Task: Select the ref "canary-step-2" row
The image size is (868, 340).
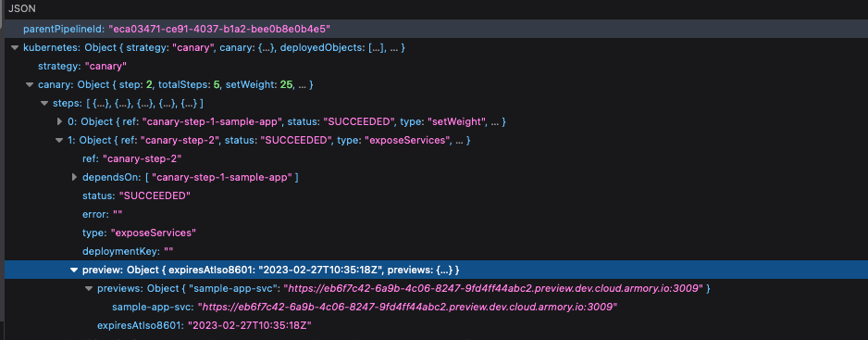Action: click(x=436, y=159)
